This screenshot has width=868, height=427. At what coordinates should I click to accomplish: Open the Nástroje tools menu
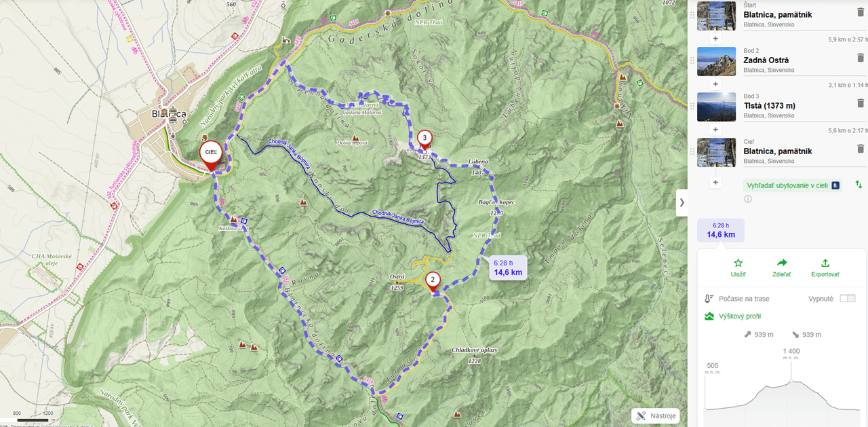pos(655,416)
